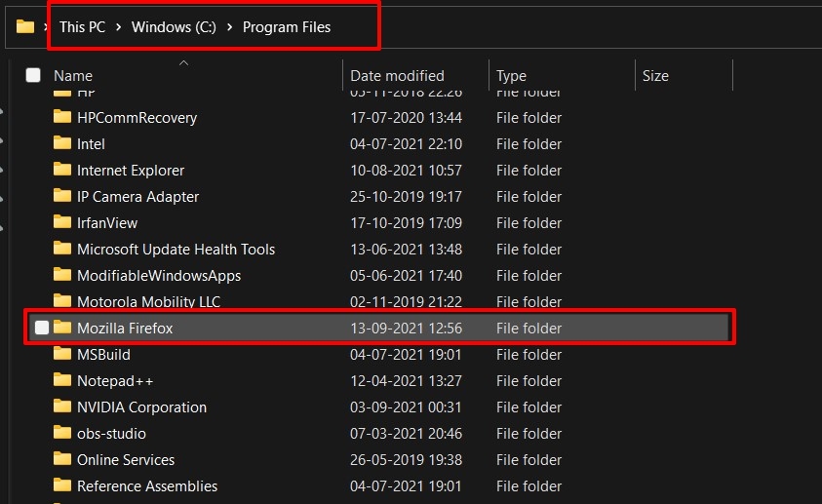Click the NVIDIA Corporation folder icon
Image resolution: width=822 pixels, height=504 pixels.
click(x=62, y=407)
